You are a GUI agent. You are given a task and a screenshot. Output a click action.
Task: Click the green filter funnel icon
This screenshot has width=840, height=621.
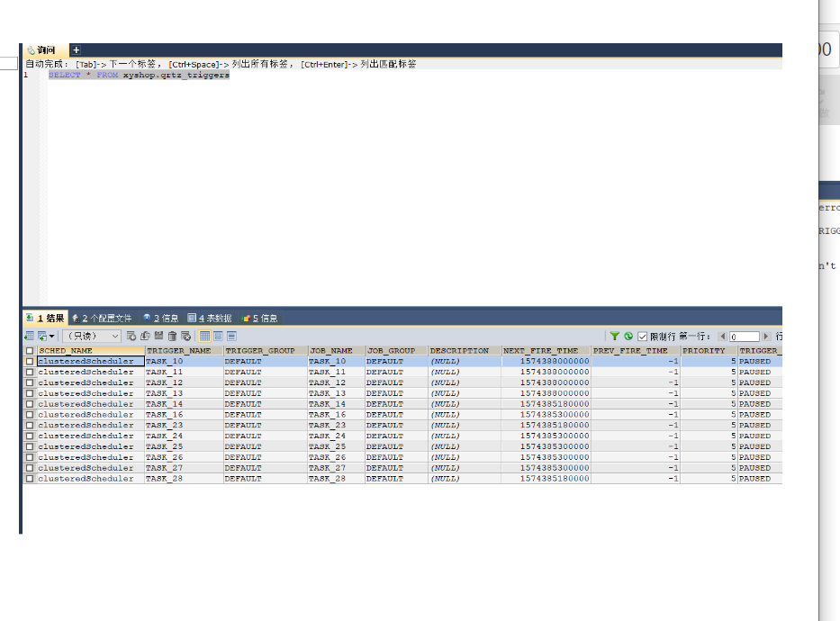point(615,337)
